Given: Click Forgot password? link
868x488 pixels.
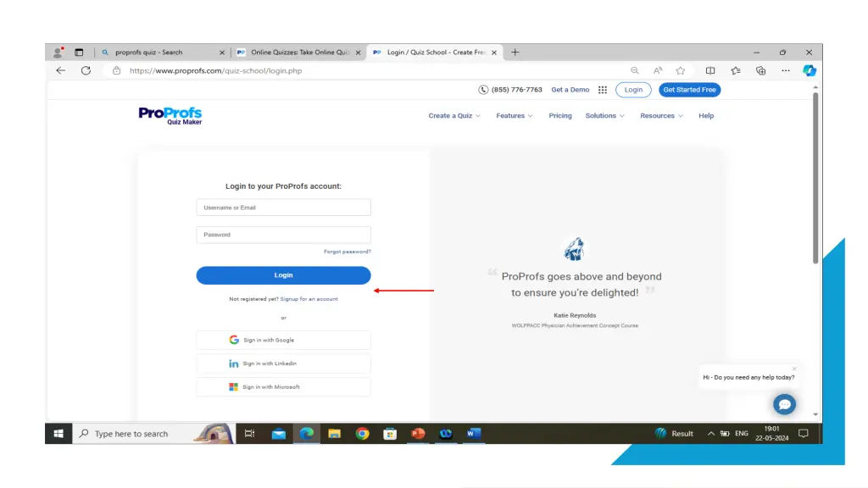Looking at the screenshot, I should [347, 252].
